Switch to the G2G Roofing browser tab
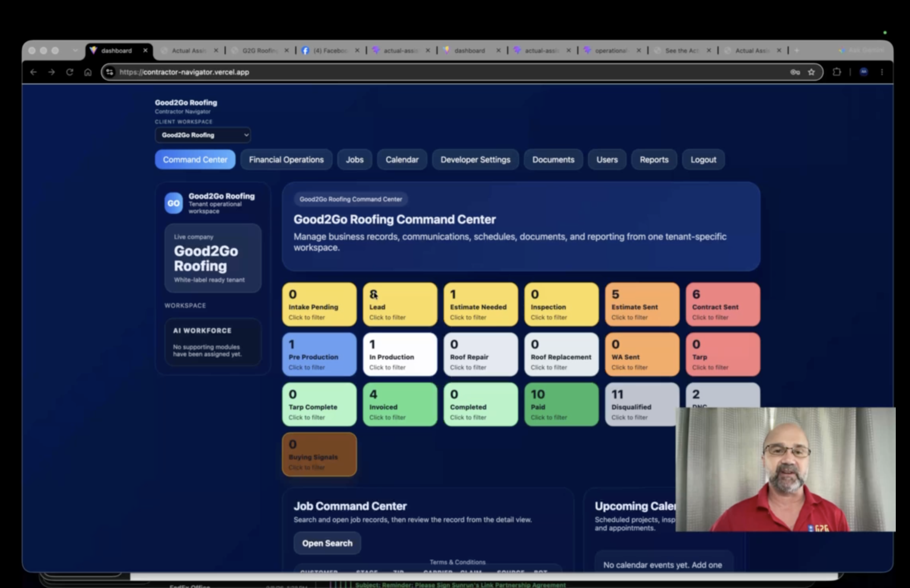Image resolution: width=910 pixels, height=588 pixels. click(x=260, y=50)
